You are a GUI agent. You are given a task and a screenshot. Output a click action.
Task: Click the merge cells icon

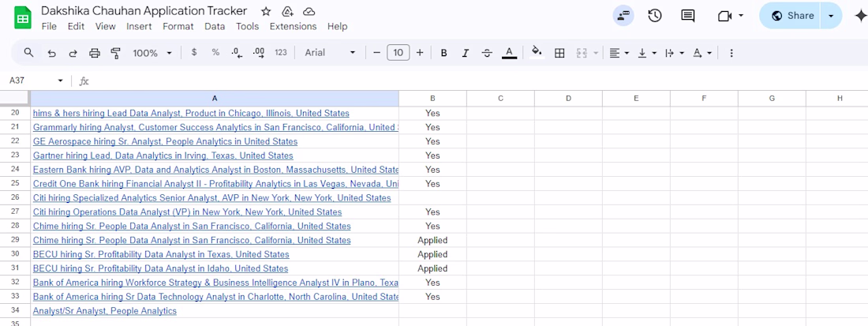click(x=582, y=53)
